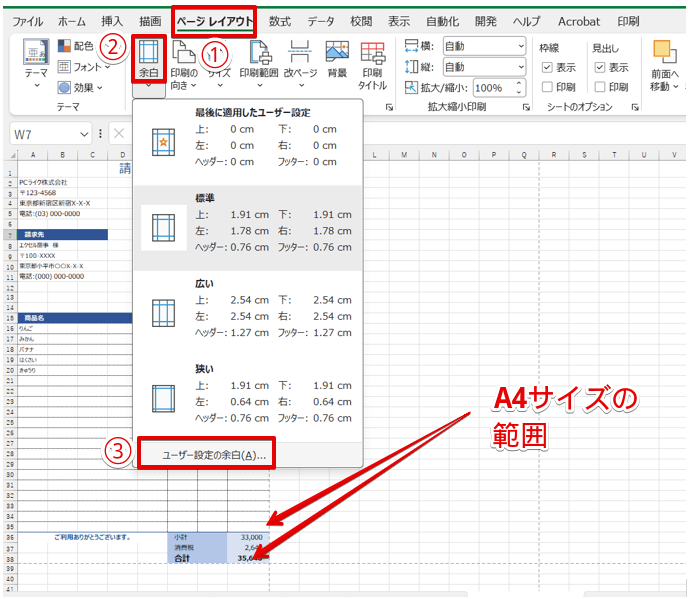Open the ファイル tab
This screenshot has height=599, width=688.
point(28,22)
